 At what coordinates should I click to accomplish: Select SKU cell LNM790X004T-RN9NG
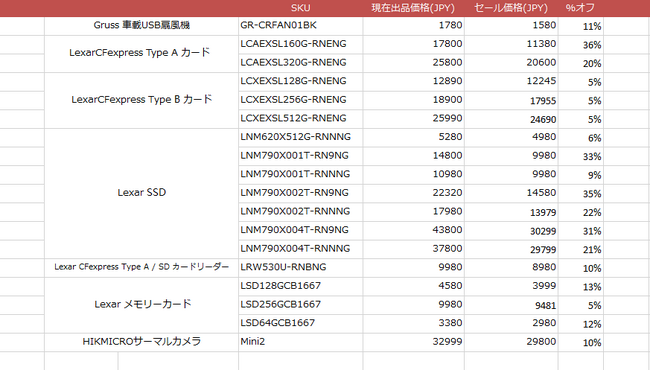[x=301, y=230]
